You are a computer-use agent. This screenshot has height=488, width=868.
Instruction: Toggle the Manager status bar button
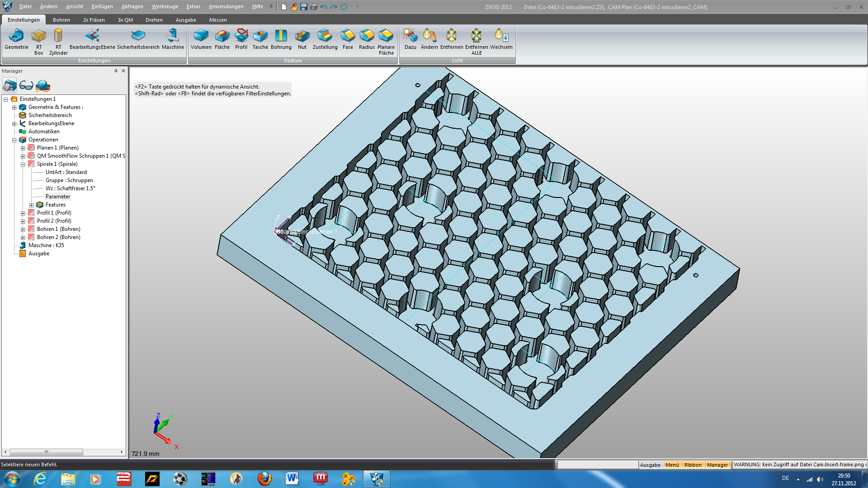(717, 465)
